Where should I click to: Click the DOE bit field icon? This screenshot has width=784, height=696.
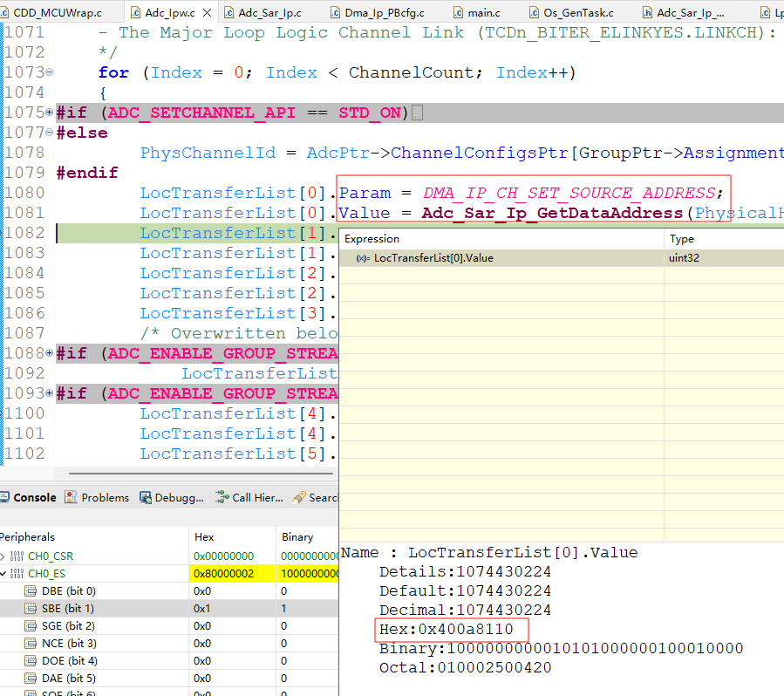pos(31,661)
